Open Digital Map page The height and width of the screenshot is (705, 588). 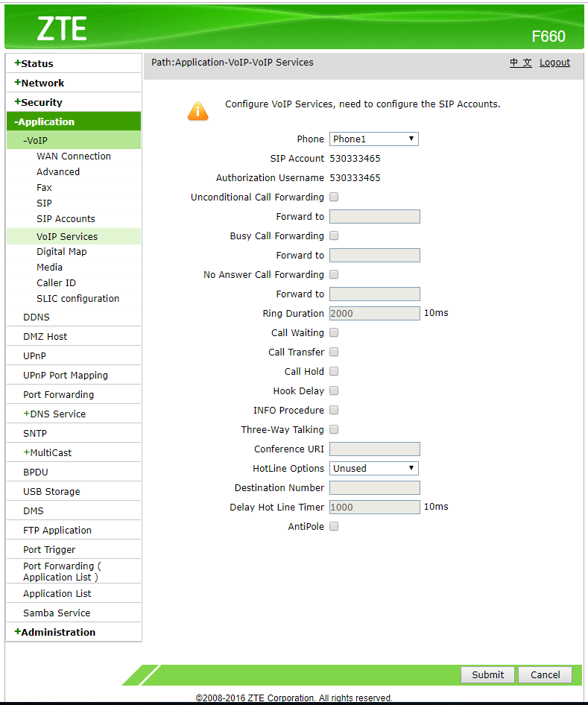coord(62,252)
